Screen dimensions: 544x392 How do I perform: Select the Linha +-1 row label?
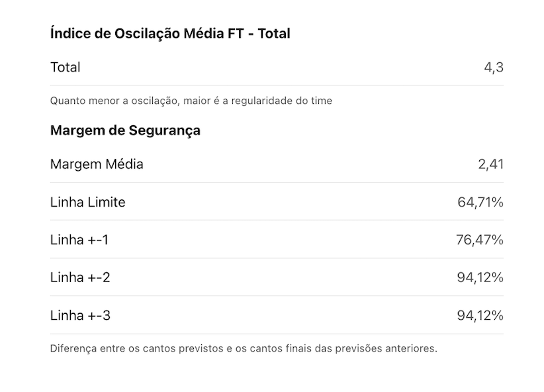(x=79, y=240)
